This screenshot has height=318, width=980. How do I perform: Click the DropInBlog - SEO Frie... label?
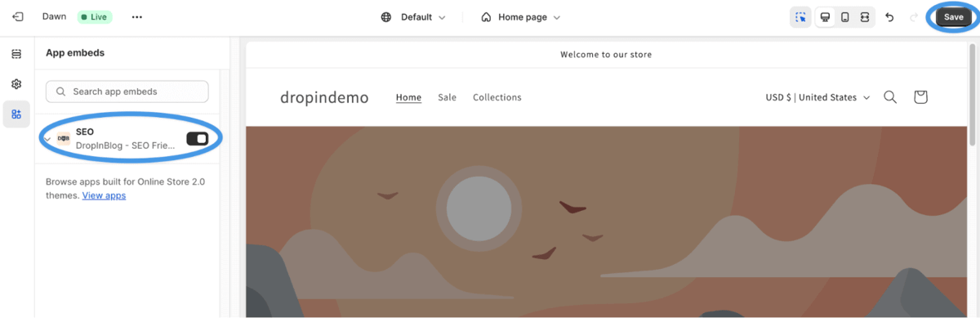click(x=126, y=146)
